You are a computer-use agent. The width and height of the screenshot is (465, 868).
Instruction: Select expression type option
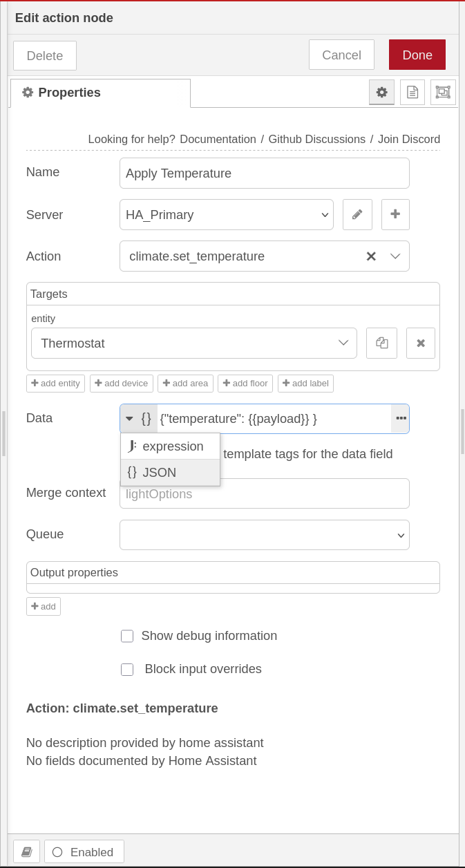(x=171, y=446)
